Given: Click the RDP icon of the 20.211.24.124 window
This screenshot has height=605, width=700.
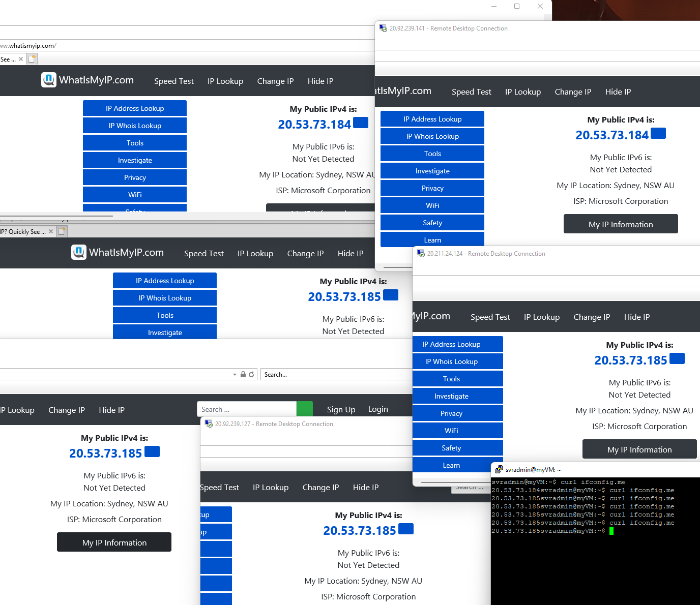Looking at the screenshot, I should click(x=421, y=253).
